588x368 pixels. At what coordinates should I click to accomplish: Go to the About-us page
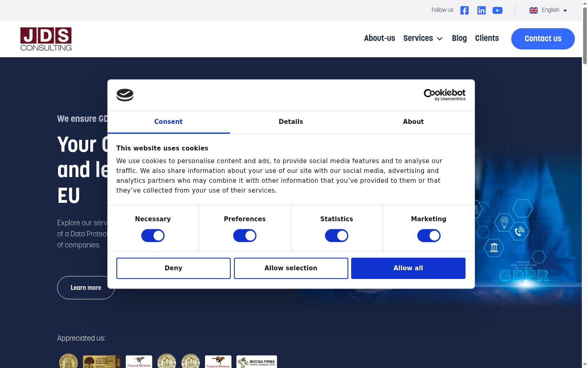[x=380, y=38]
